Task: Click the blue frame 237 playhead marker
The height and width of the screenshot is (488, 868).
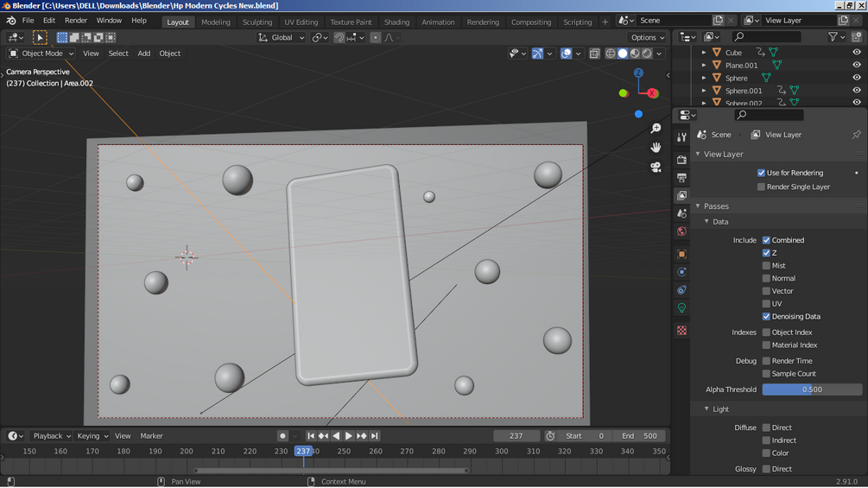Action: tap(303, 451)
